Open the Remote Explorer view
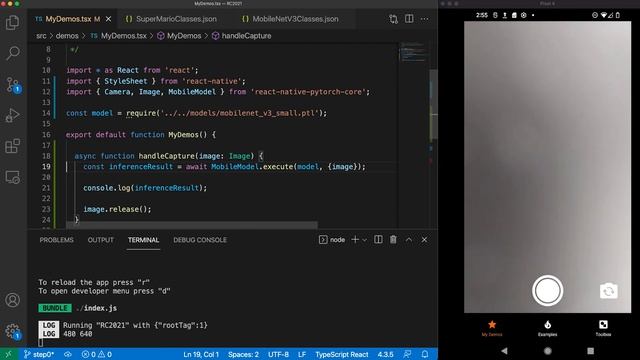Image resolution: width=640 pixels, height=360 pixels. pos(13,177)
